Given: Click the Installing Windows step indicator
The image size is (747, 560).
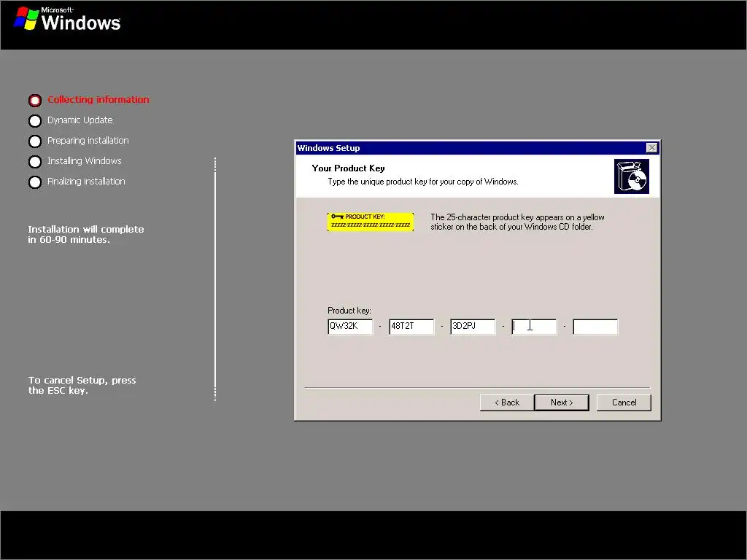Looking at the screenshot, I should click(x=35, y=162).
